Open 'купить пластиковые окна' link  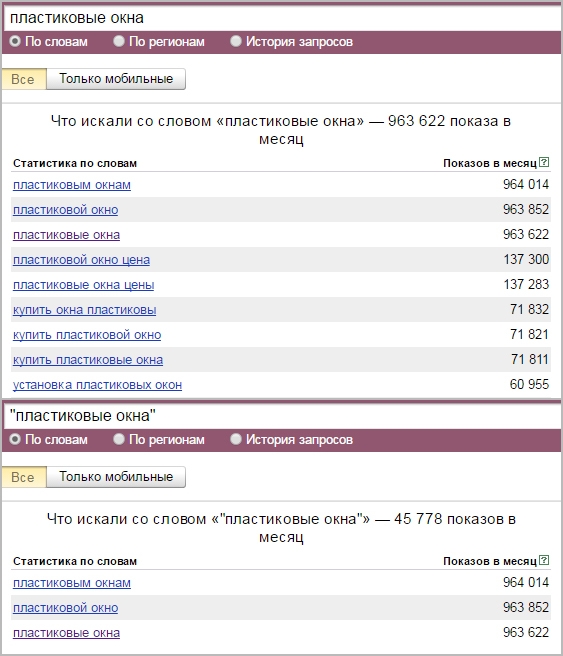click(x=88, y=360)
